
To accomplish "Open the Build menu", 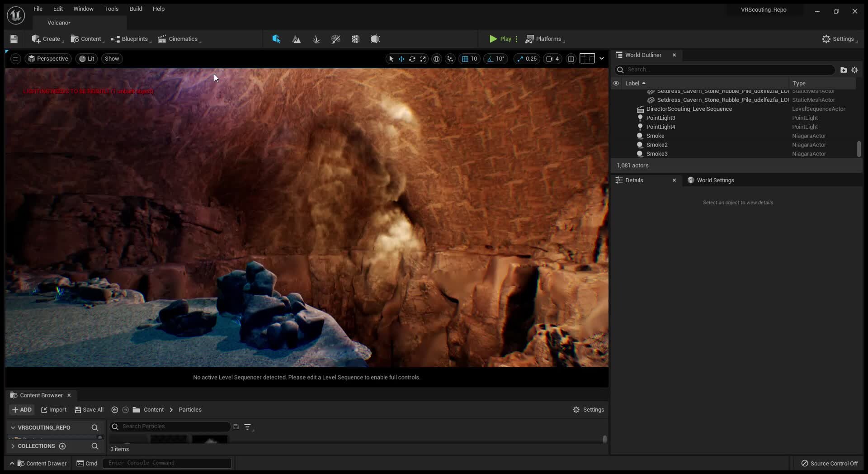I will [136, 9].
